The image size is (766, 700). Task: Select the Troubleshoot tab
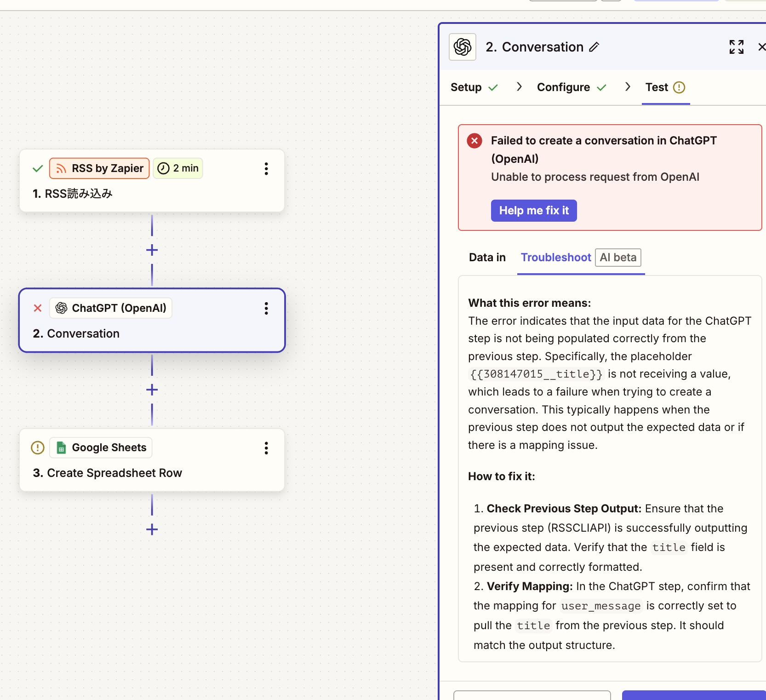(556, 258)
